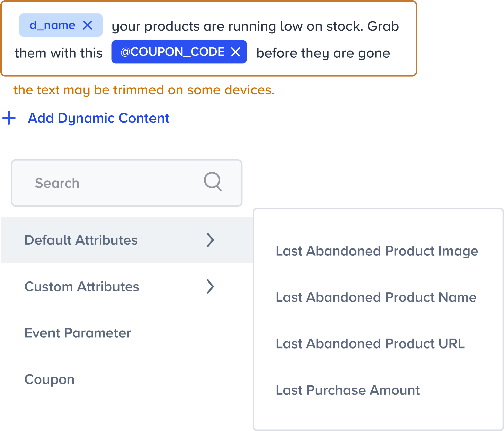Open the Default Attributes category
The height and width of the screenshot is (431, 504).
81,240
